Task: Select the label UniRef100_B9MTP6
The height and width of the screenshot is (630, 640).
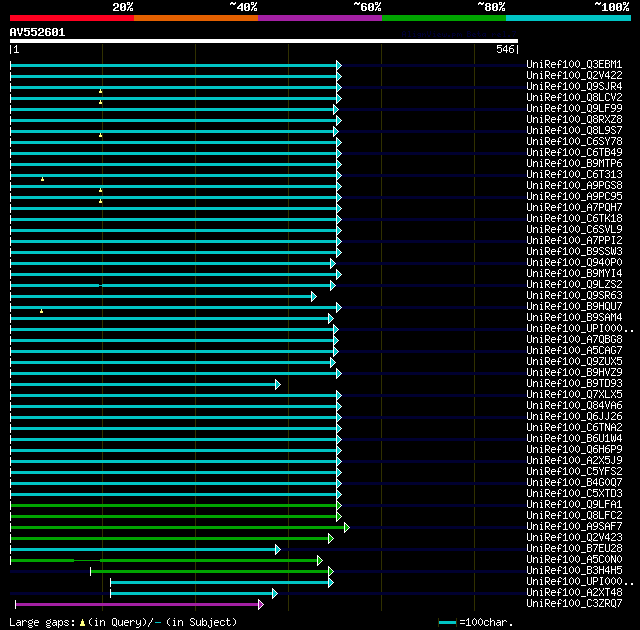Action: click(574, 164)
